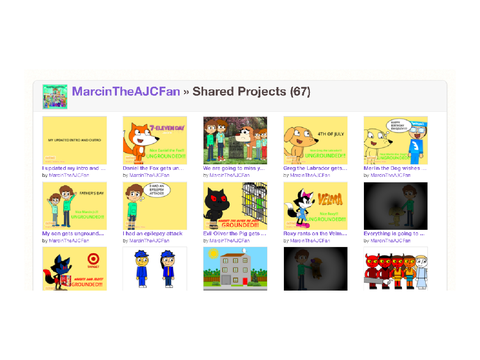Click author name under 'Evil Oliver the Pig gets'

(x=230, y=240)
